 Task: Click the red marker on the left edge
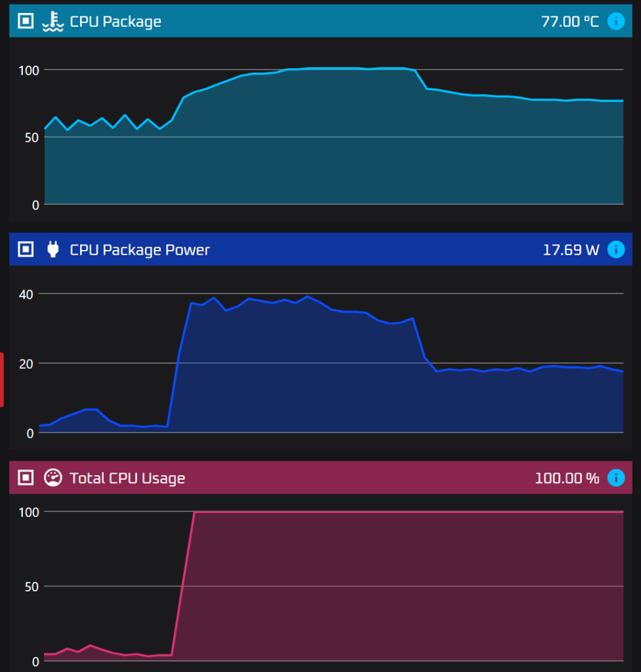[x=2, y=379]
